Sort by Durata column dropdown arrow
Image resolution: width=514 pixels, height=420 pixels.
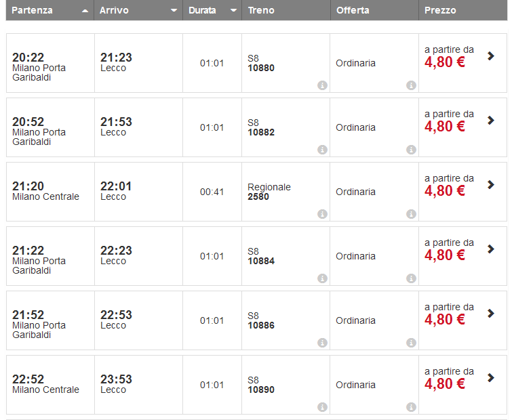pos(234,11)
